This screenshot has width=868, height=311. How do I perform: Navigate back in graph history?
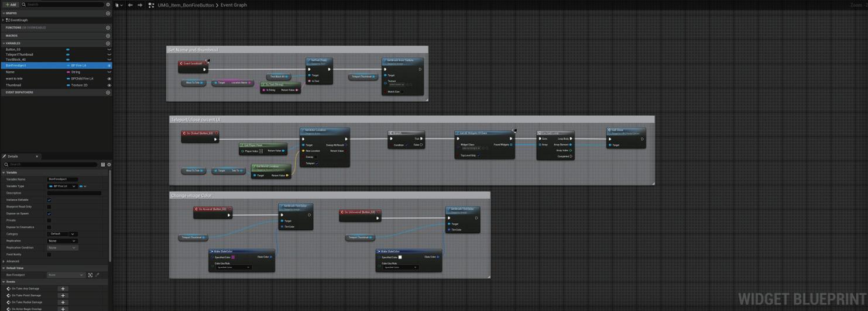tap(130, 5)
